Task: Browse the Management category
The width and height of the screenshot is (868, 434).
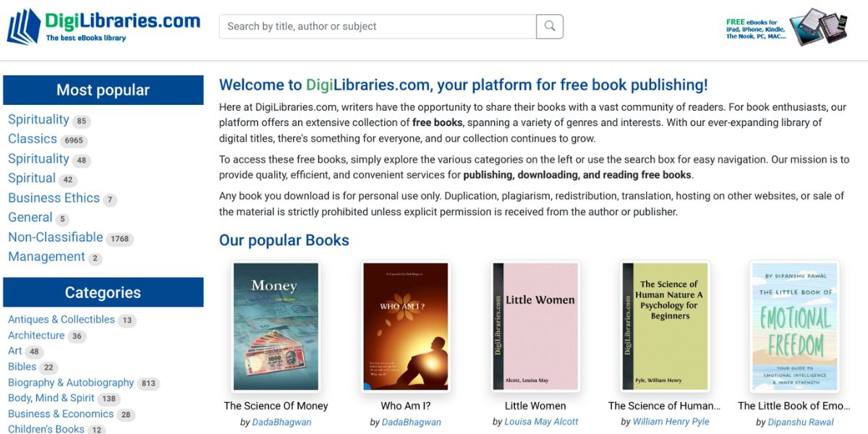Action: point(46,257)
